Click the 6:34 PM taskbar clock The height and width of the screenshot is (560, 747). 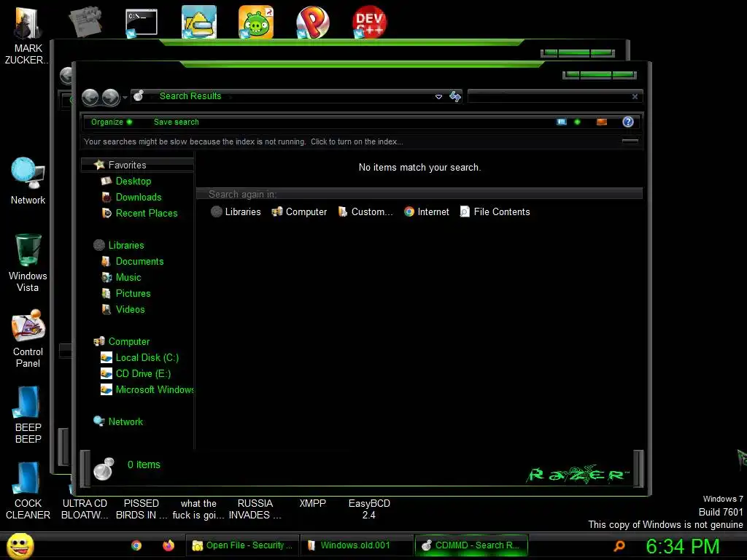click(x=683, y=546)
